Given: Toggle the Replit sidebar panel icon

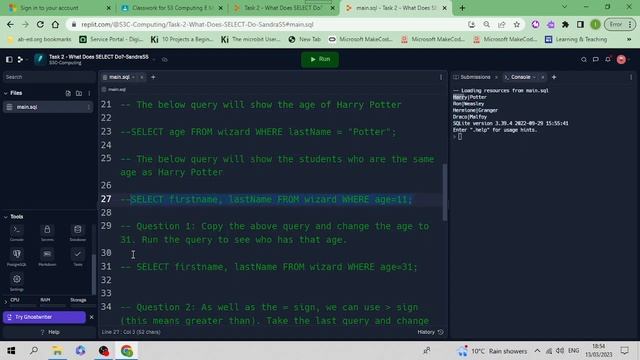Looking at the screenshot, I should click(9, 60).
